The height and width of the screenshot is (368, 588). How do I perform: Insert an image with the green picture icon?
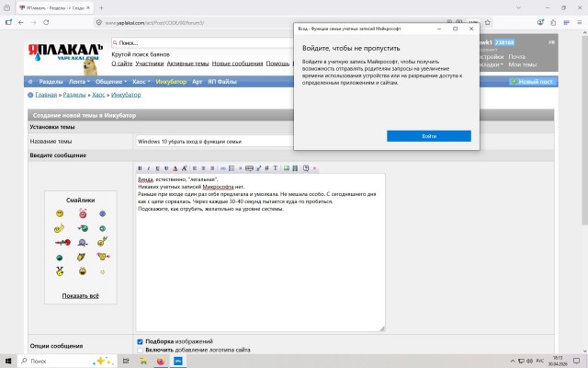tap(286, 168)
